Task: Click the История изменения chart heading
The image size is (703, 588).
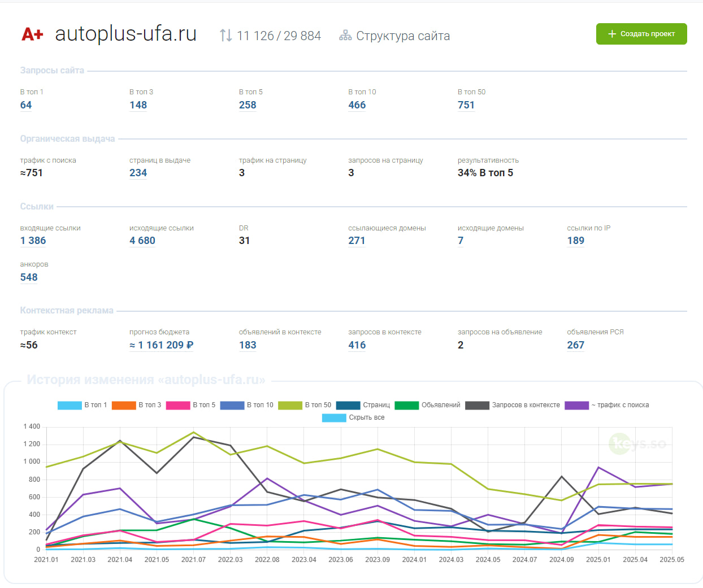Action: click(146, 380)
